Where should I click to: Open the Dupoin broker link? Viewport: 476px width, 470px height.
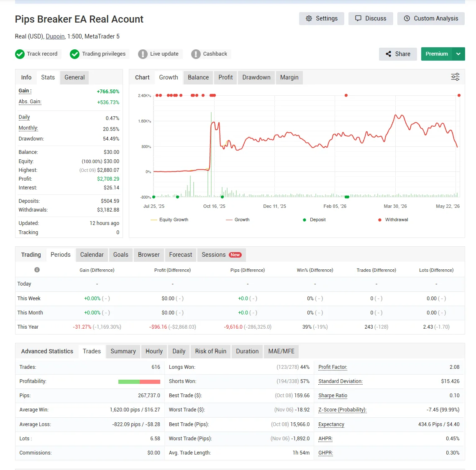tap(55, 36)
